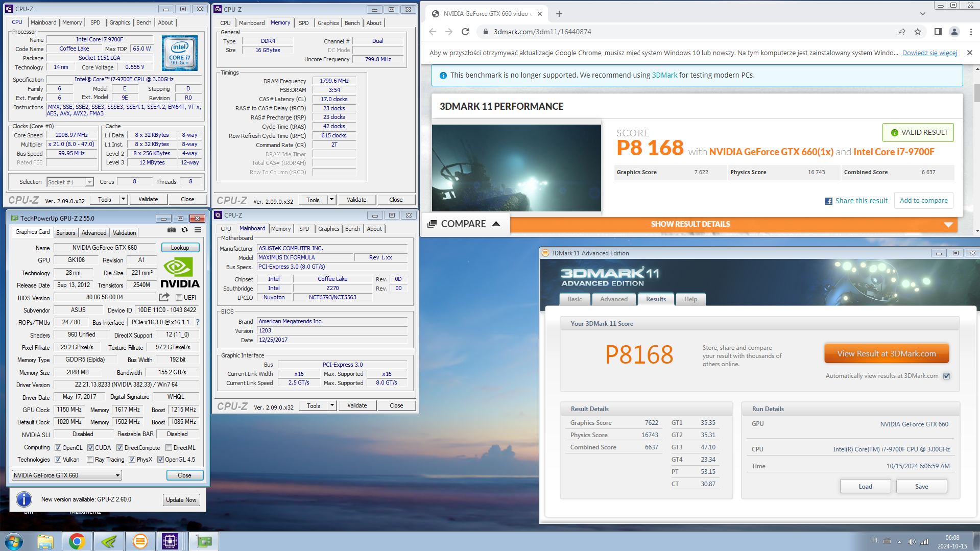
Task: Open File Explorer from the taskbar
Action: pyautogui.click(x=45, y=541)
